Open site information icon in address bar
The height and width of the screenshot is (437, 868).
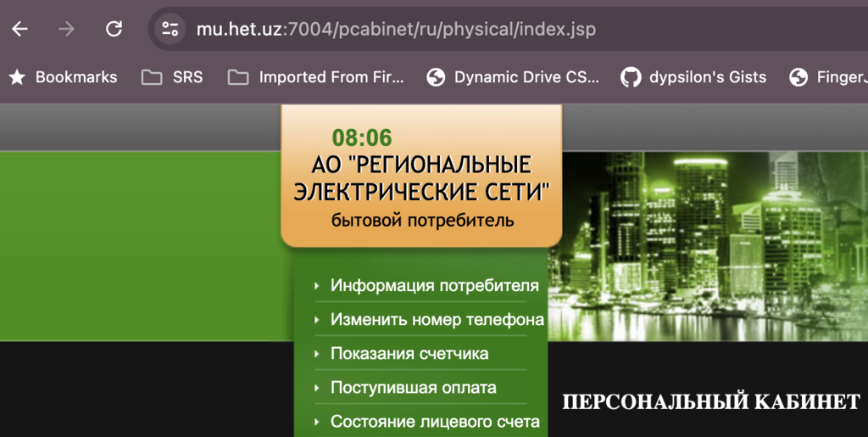coord(170,29)
